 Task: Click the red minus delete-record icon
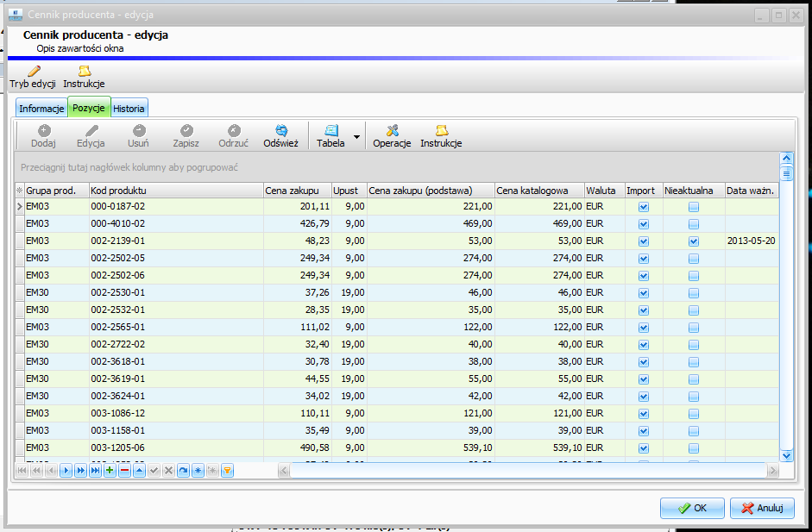[x=124, y=471]
